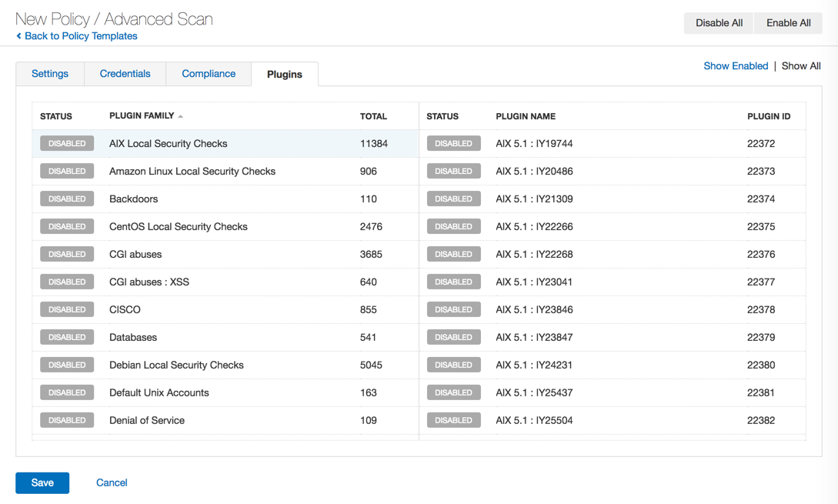Viewport: 838px width, 504px height.
Task: Toggle Backdoors family DISABLED status
Action: pyautogui.click(x=67, y=199)
